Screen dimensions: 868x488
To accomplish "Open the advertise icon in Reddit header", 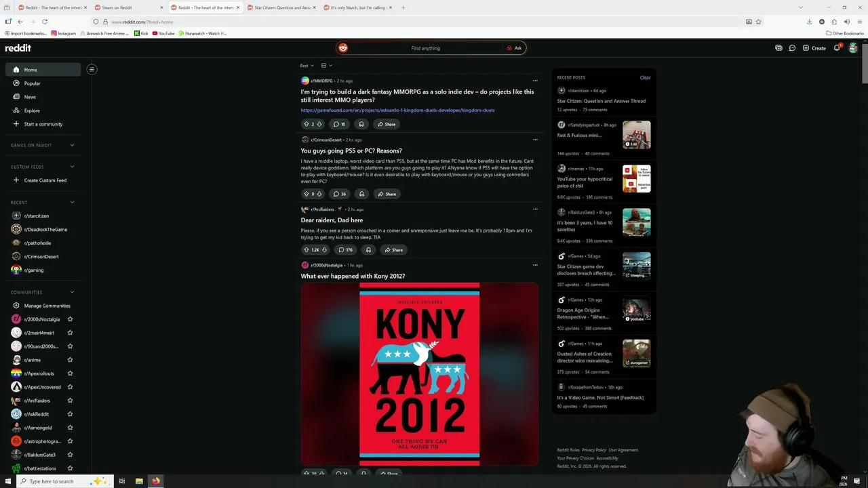I will coord(778,48).
